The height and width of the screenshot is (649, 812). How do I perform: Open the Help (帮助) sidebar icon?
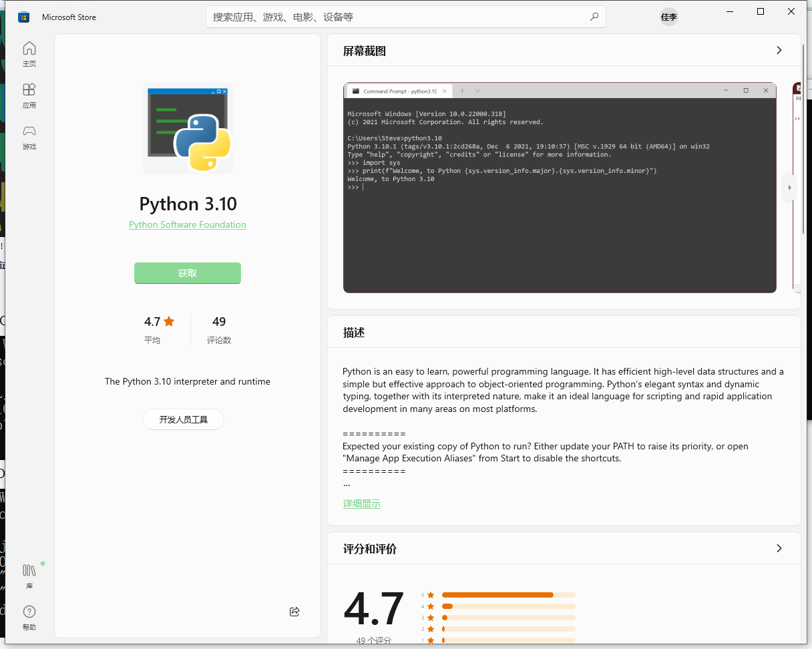29,618
